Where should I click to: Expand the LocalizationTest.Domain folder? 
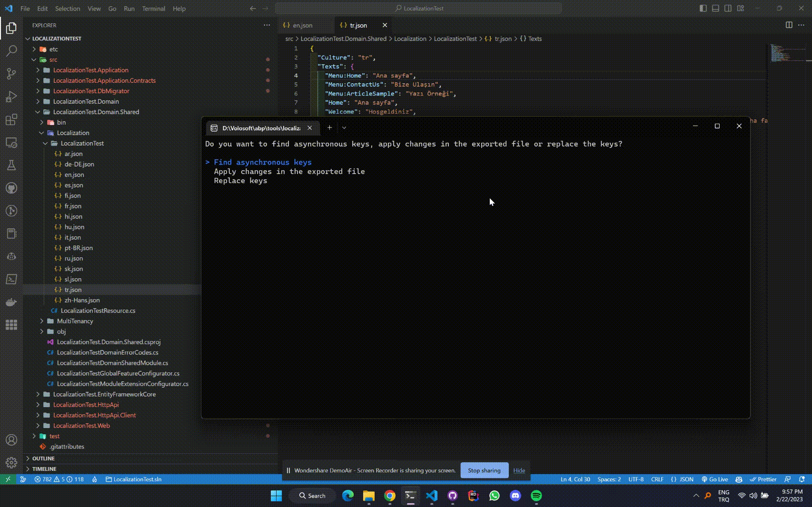pos(86,101)
